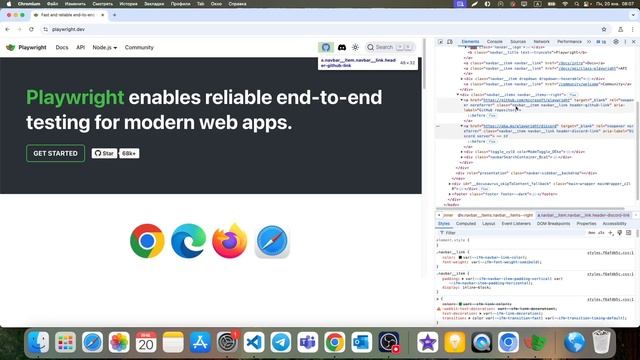640x360 pixels.
Task: Collapse the navbar__items--right div node
Action: click(458, 95)
